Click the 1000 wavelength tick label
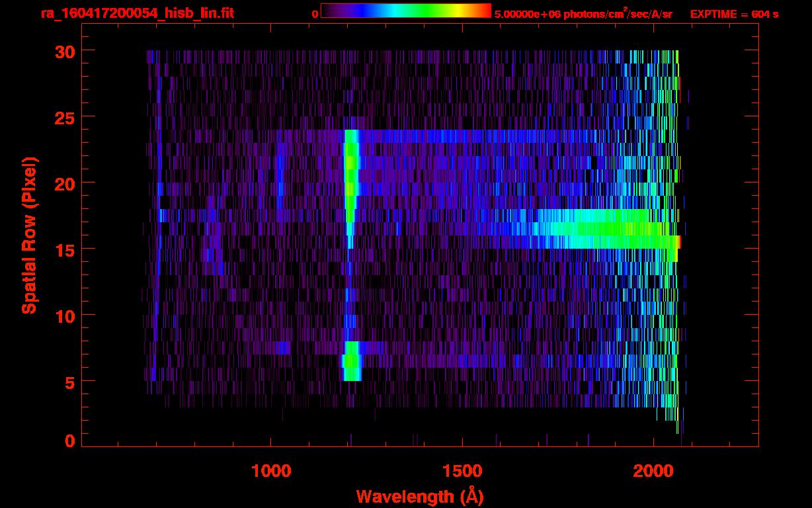812x508 pixels. tap(271, 471)
